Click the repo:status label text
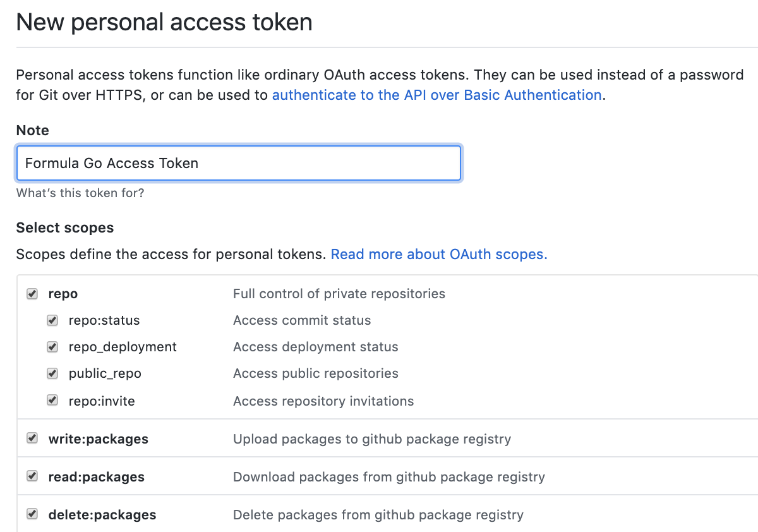Image resolution: width=758 pixels, height=532 pixels. click(104, 320)
